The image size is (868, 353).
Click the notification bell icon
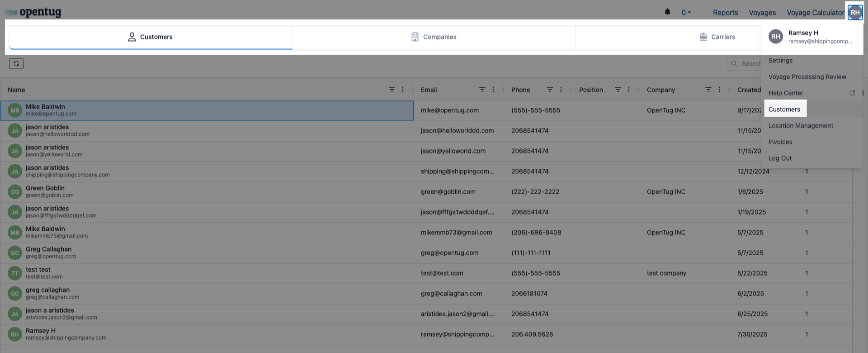(667, 12)
